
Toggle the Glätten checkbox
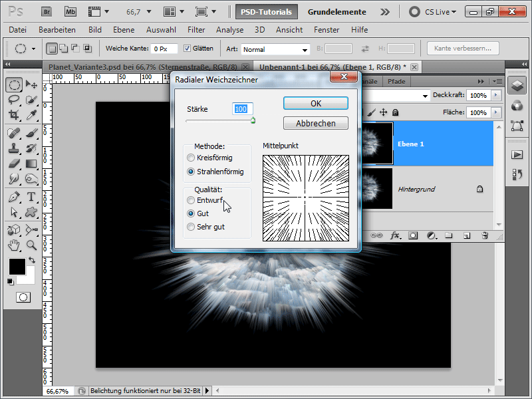[x=187, y=48]
